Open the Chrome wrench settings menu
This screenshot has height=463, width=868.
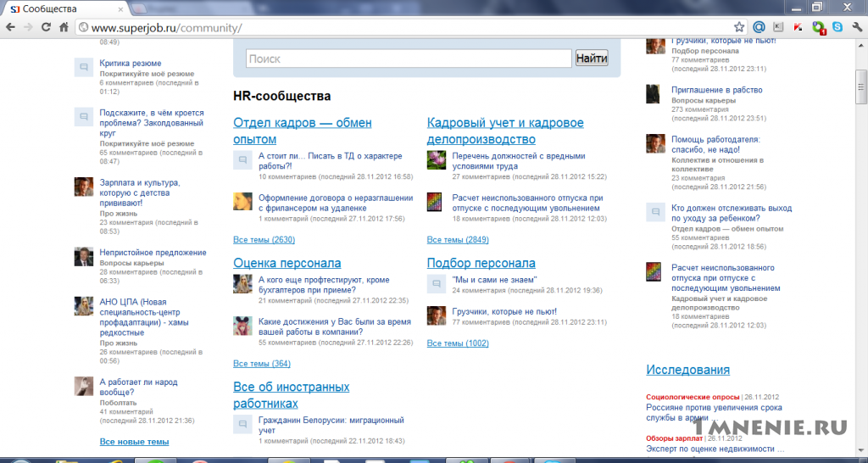(858, 26)
